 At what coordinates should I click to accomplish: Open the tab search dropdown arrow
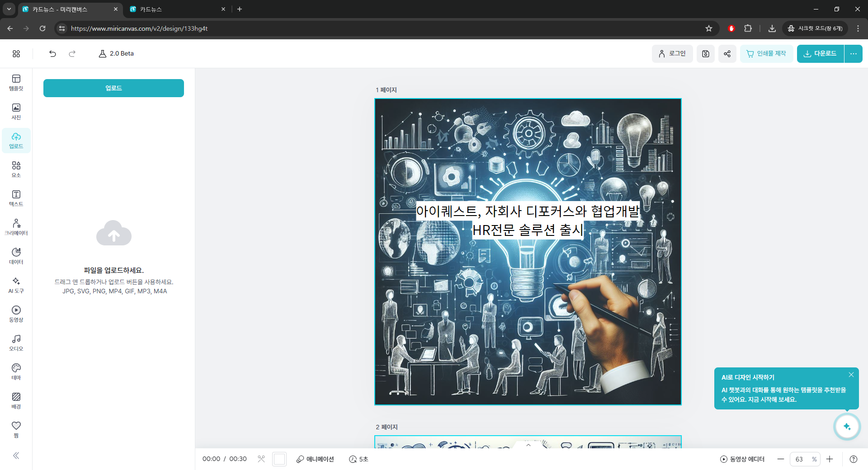(9, 9)
